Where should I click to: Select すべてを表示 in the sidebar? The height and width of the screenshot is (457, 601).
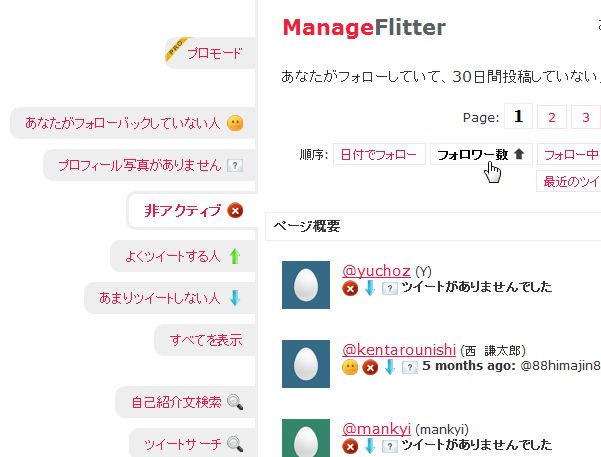click(205, 340)
